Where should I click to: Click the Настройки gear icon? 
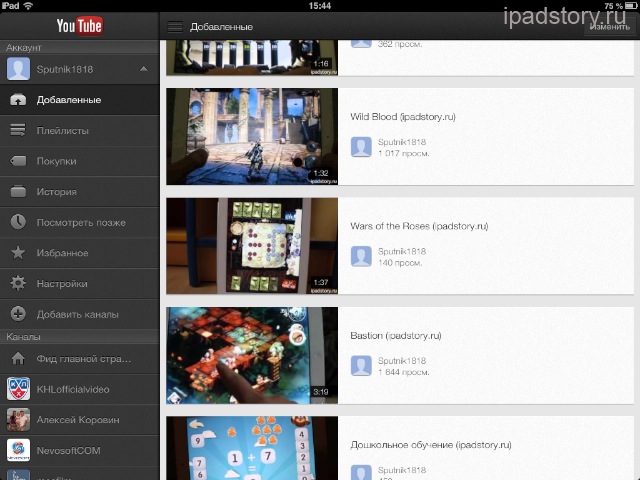pos(18,283)
